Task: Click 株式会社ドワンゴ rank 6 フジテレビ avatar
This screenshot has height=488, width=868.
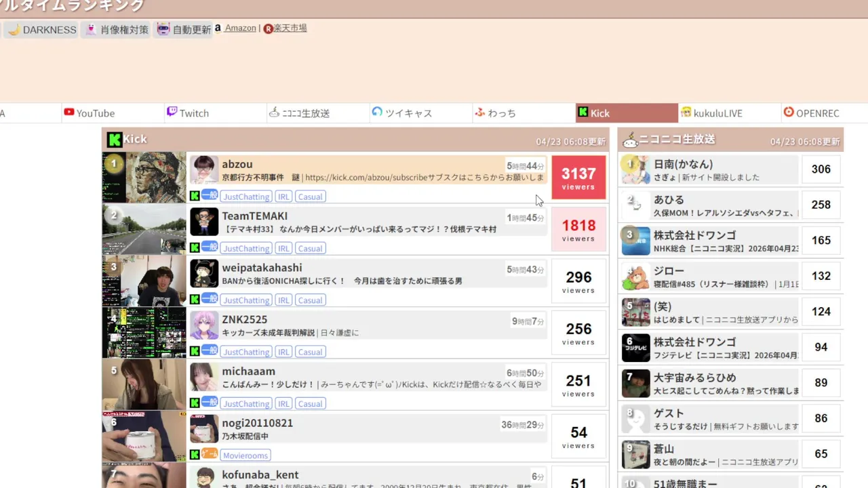Action: pos(636,348)
